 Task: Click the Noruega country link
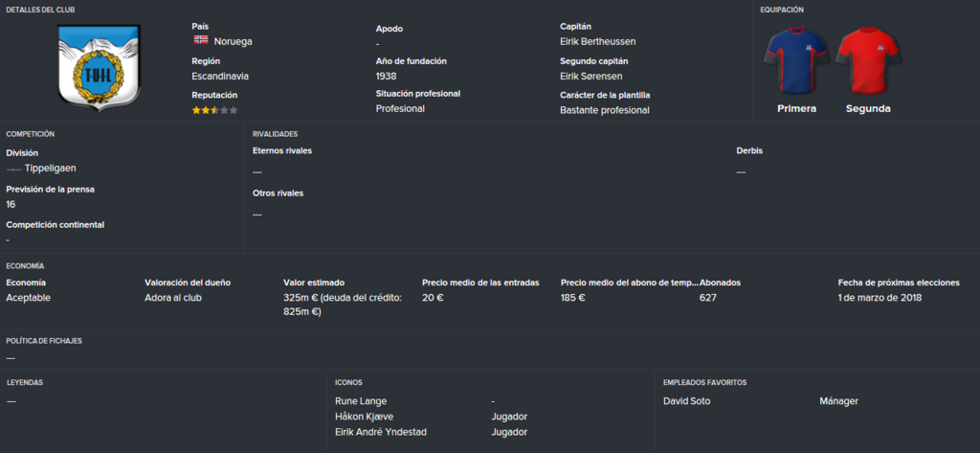coord(234,41)
